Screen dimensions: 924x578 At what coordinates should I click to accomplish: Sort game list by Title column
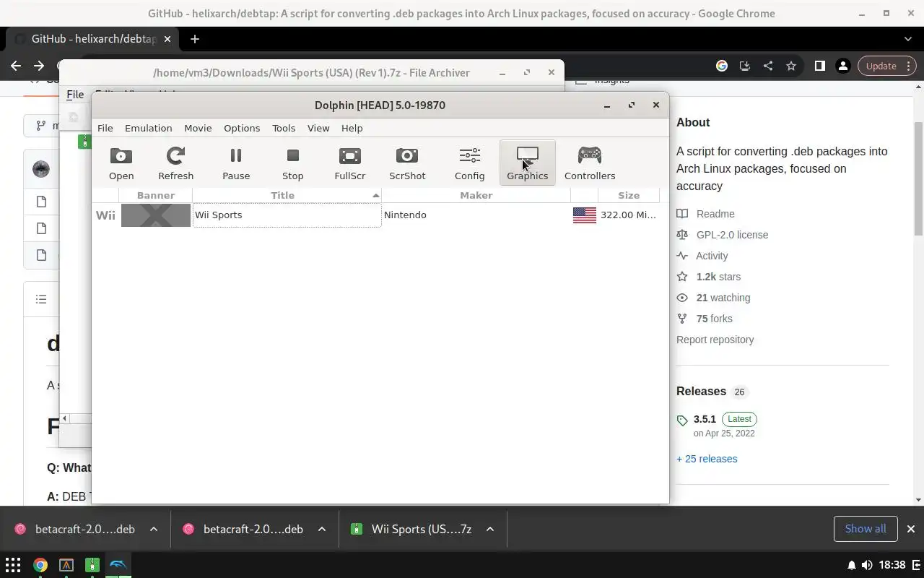pyautogui.click(x=287, y=195)
